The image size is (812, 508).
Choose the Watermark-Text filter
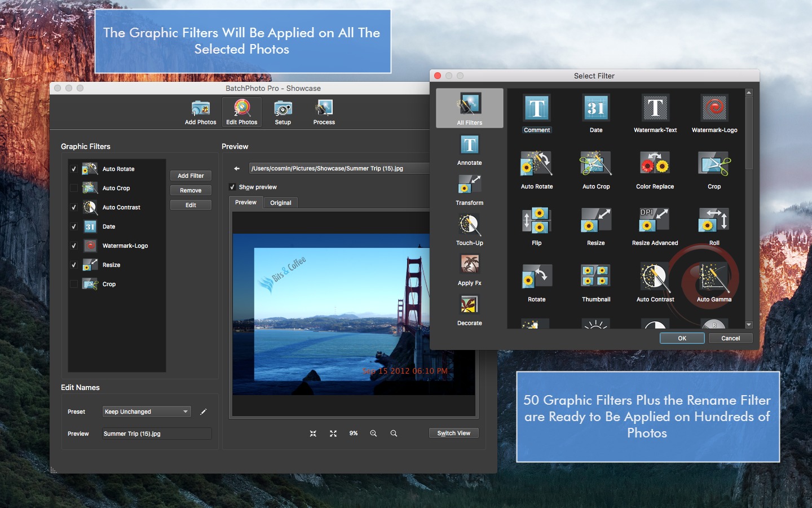coord(655,108)
